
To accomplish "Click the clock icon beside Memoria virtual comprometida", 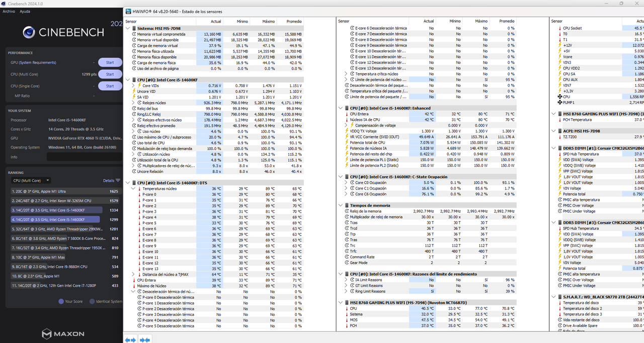I will tap(134, 34).
